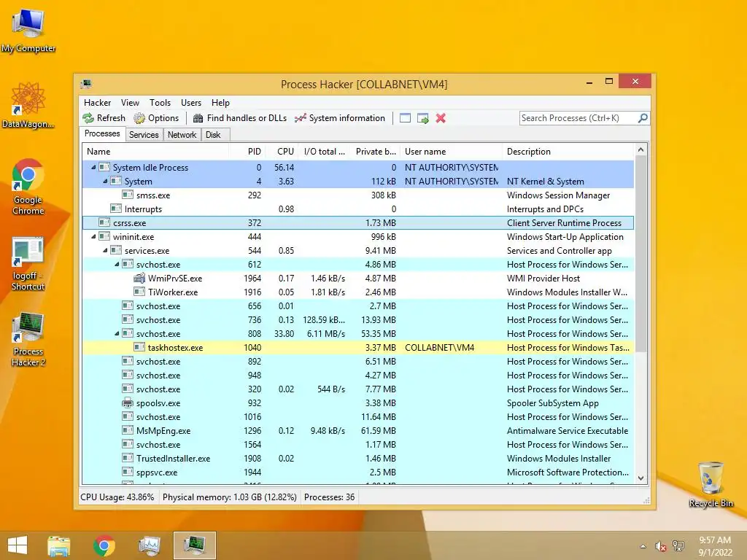Select DataWagon desktop shortcut
This screenshot has width=747, height=560.
pyautogui.click(x=28, y=106)
